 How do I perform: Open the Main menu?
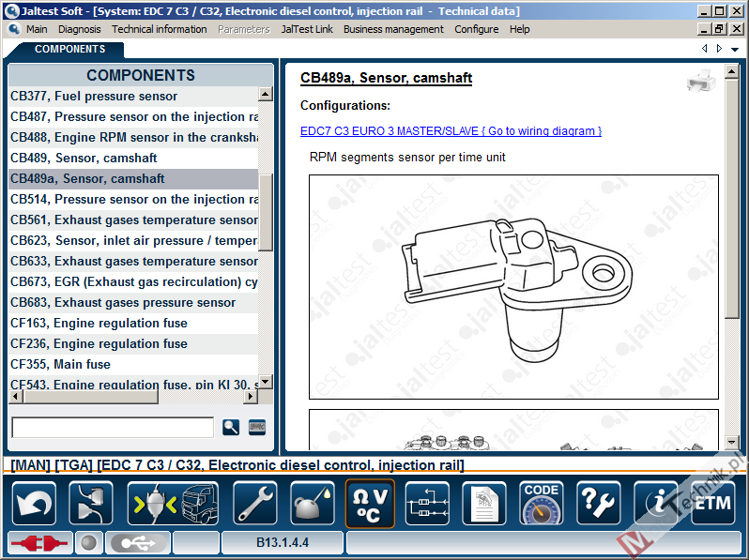click(37, 29)
